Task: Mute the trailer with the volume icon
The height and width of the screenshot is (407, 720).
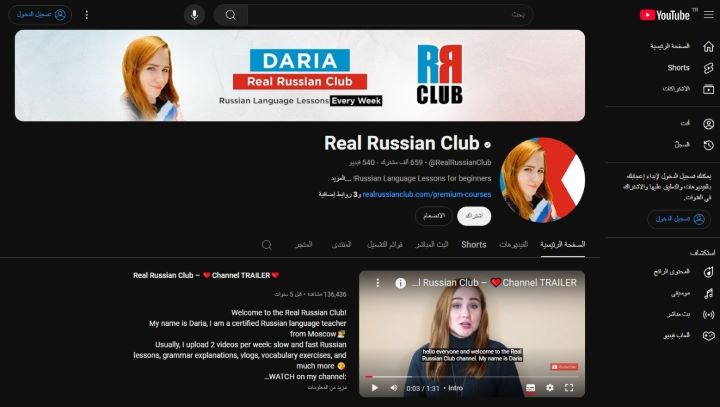Action: pos(394,388)
